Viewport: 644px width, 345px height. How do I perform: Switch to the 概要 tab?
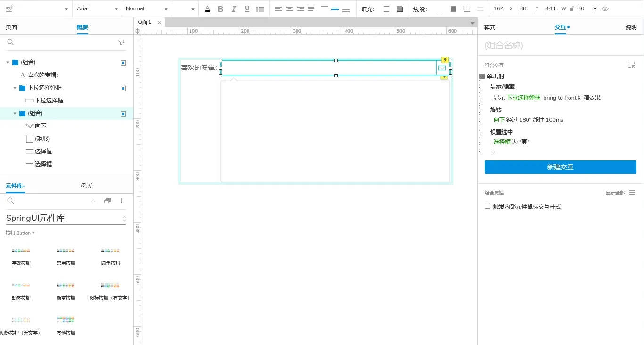pos(83,27)
